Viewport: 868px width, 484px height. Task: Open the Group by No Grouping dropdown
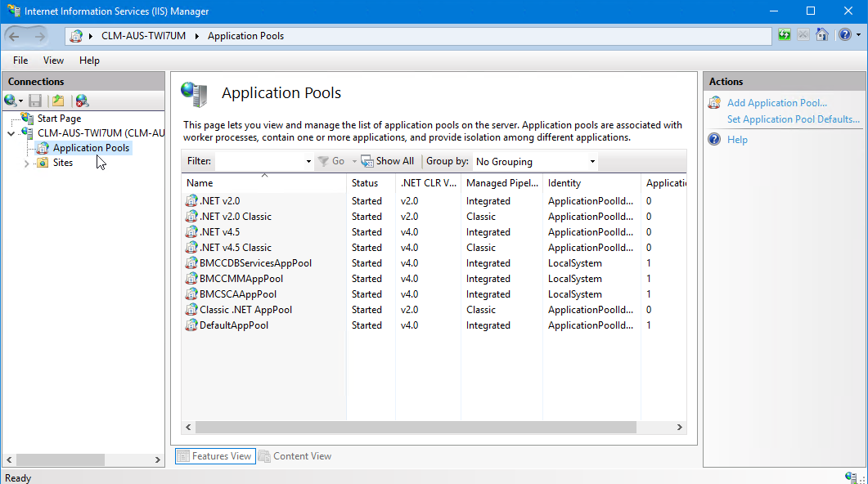pyautogui.click(x=535, y=162)
